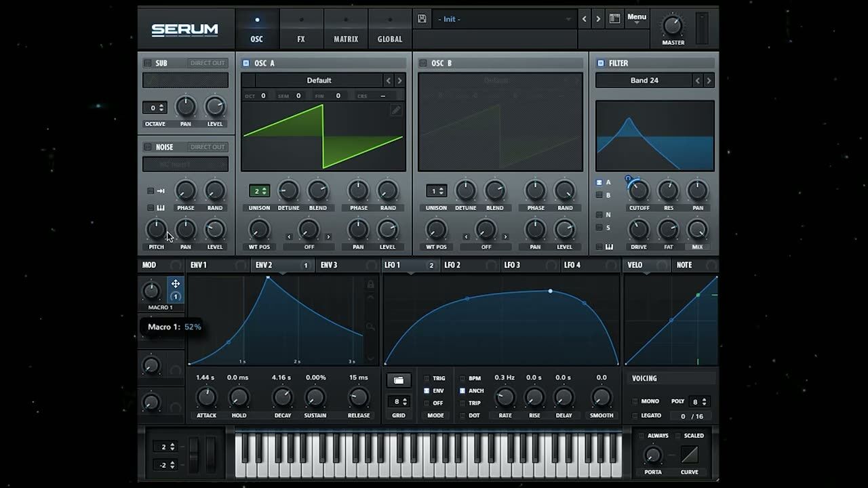Toggle filter routing for oscillator B

click(x=599, y=195)
